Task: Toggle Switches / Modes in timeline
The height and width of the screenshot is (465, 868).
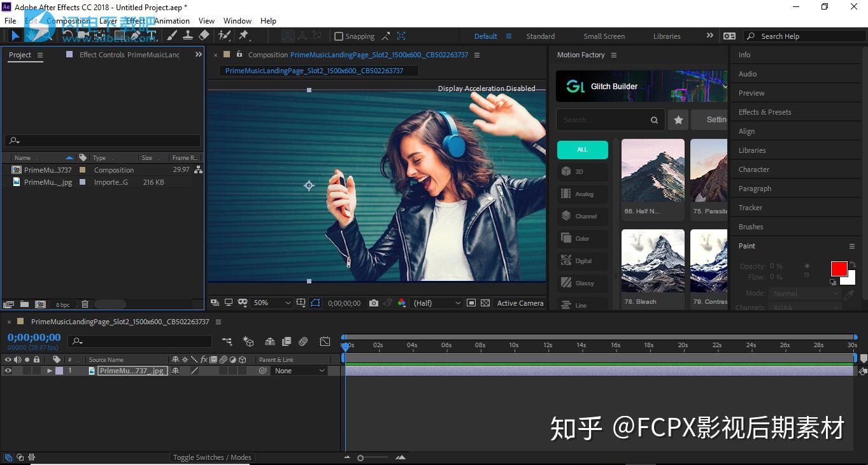Action: coord(213,457)
